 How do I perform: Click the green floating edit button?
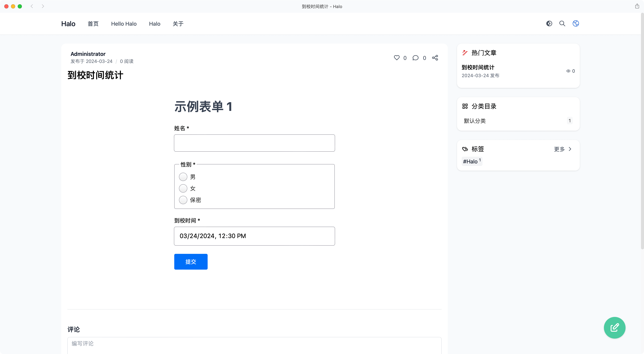coord(614,328)
